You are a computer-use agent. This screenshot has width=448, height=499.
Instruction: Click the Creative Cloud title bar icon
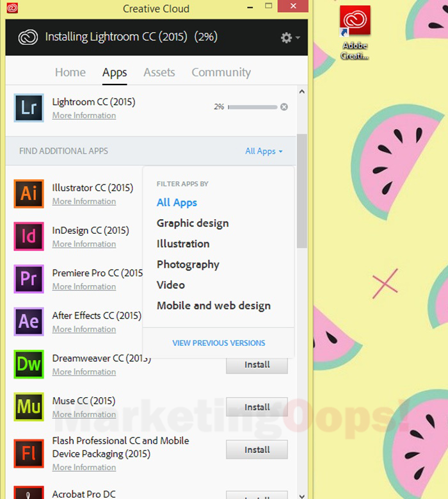point(12,8)
